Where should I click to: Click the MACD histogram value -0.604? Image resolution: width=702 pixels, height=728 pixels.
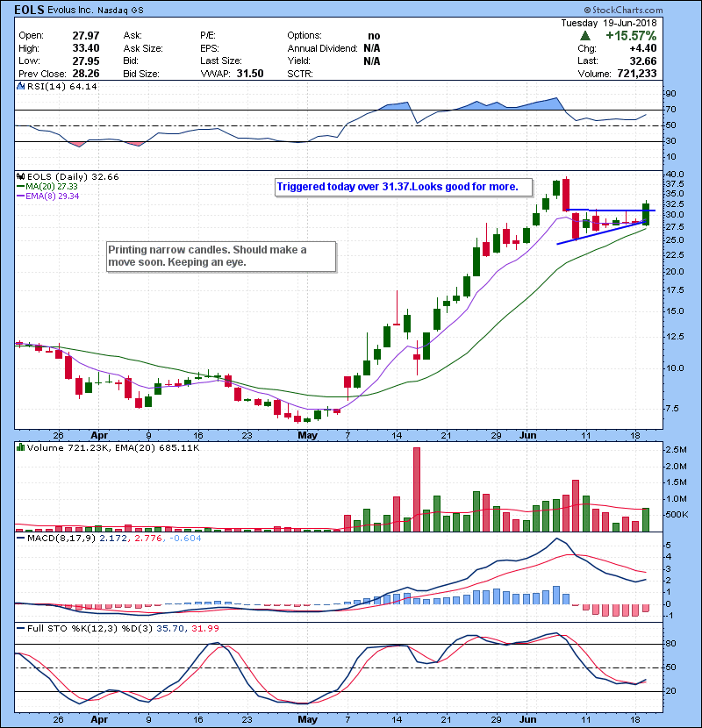[x=185, y=539]
